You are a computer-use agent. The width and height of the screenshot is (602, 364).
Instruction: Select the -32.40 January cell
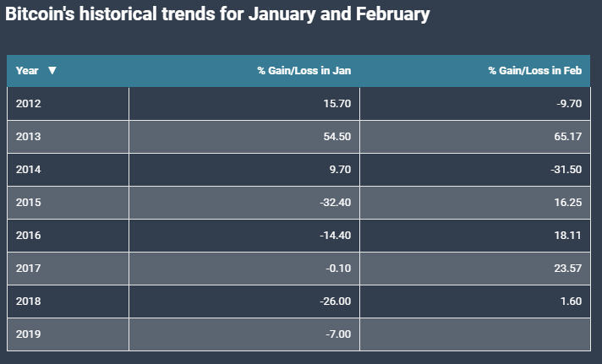tap(335, 203)
